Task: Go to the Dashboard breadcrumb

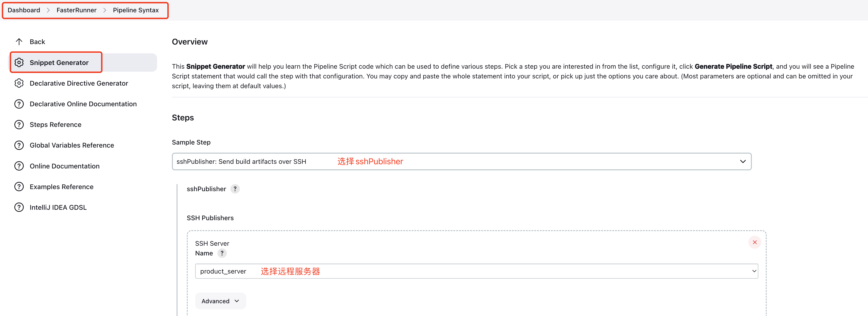Action: point(24,10)
